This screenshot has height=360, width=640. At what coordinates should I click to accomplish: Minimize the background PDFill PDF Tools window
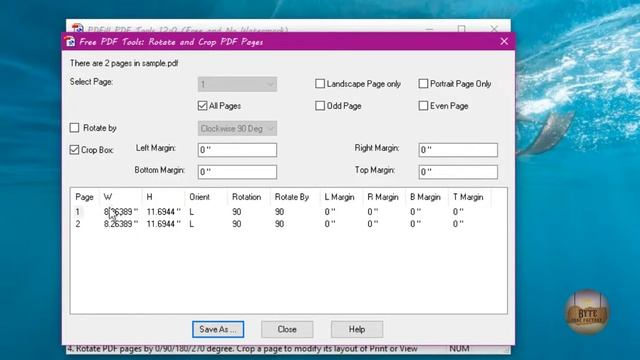(429, 29)
